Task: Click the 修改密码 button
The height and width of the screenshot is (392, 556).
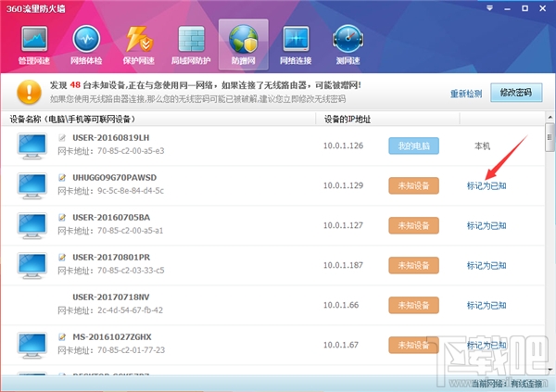Action: click(516, 93)
